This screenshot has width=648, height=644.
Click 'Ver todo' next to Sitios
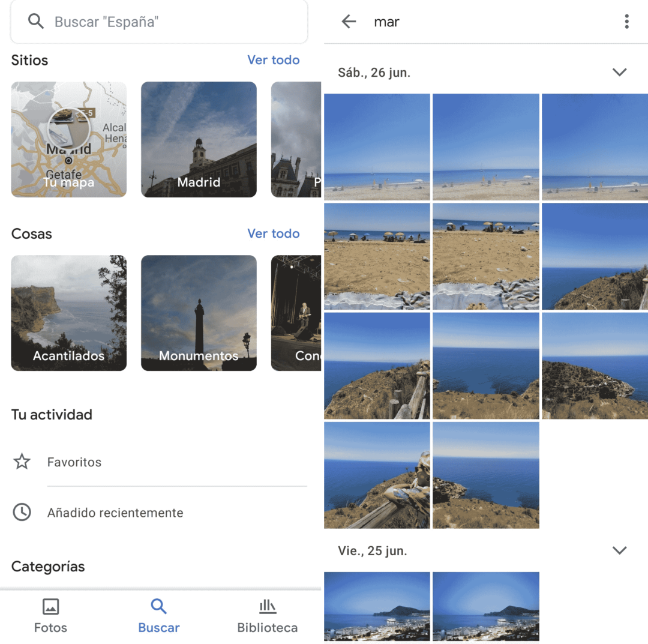(x=274, y=59)
